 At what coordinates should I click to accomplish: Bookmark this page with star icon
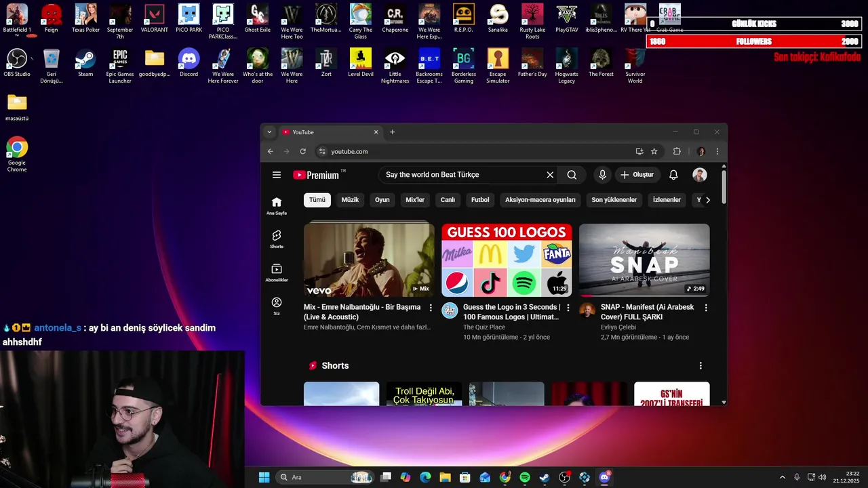click(x=654, y=151)
